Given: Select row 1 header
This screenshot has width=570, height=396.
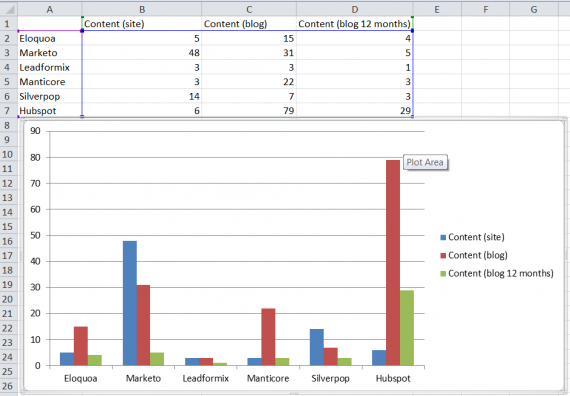Looking at the screenshot, I should click(x=8, y=24).
